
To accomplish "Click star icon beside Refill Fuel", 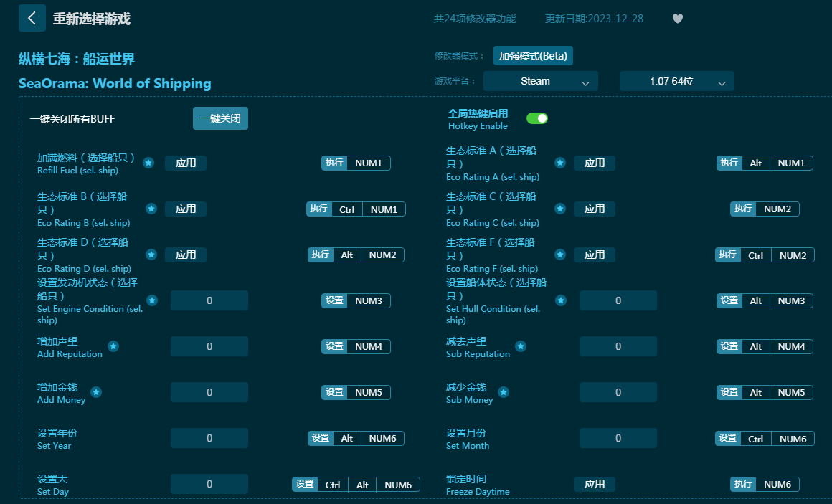I will tap(148, 163).
